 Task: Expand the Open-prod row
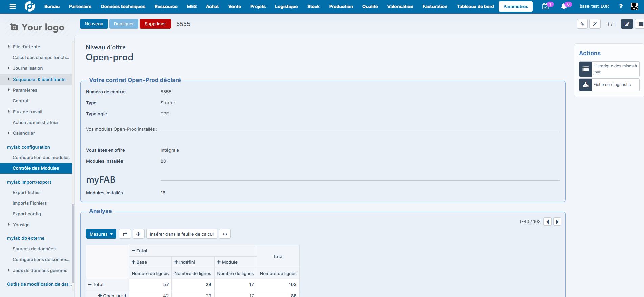click(100, 295)
